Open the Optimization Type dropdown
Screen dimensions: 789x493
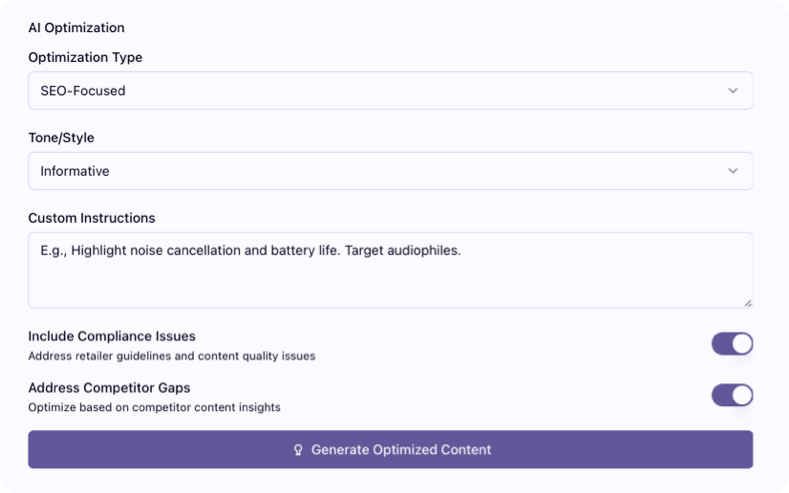[390, 91]
